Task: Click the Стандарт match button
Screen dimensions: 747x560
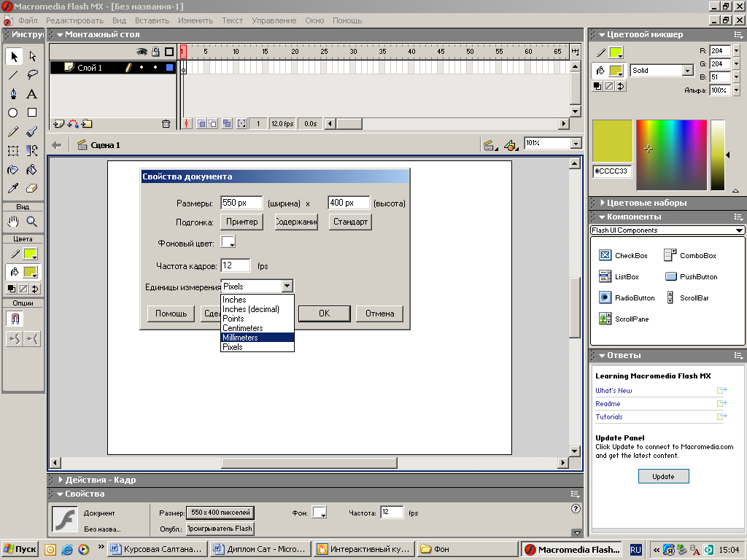Action: coord(350,222)
